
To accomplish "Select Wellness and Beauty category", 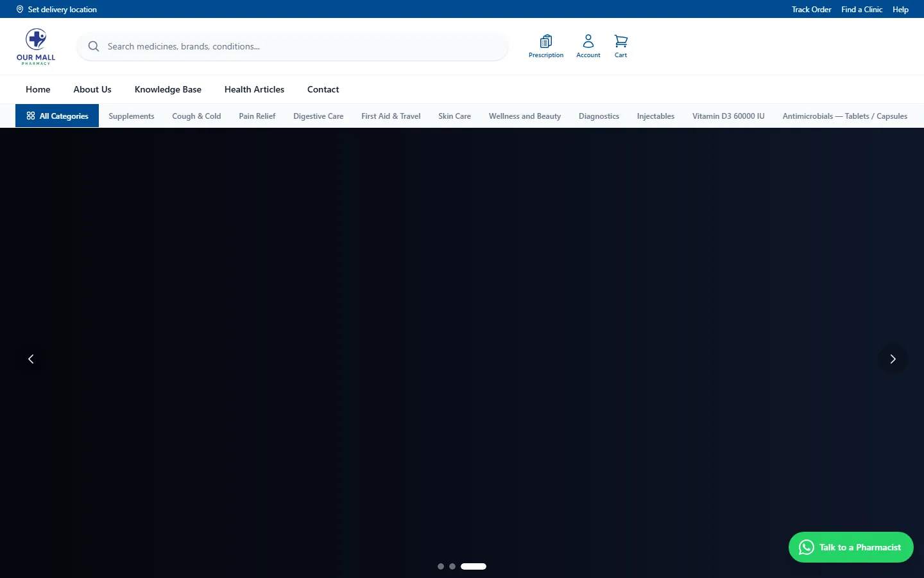I will click(525, 116).
